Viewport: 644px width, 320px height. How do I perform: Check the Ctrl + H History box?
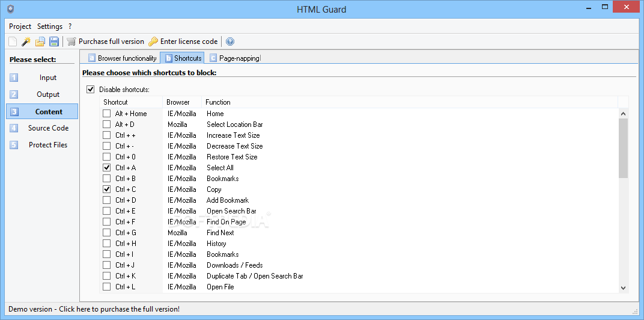pyautogui.click(x=107, y=244)
